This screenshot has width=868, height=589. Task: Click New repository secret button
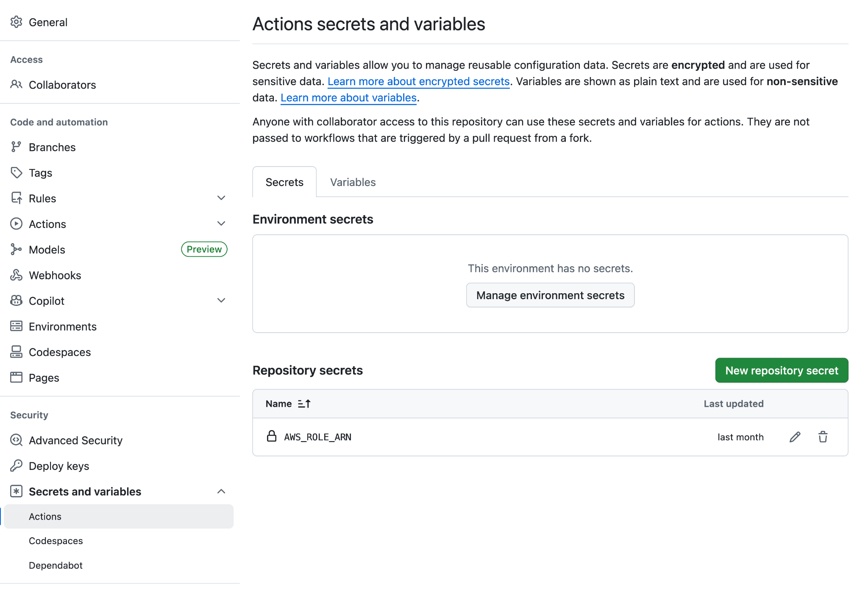pyautogui.click(x=782, y=370)
